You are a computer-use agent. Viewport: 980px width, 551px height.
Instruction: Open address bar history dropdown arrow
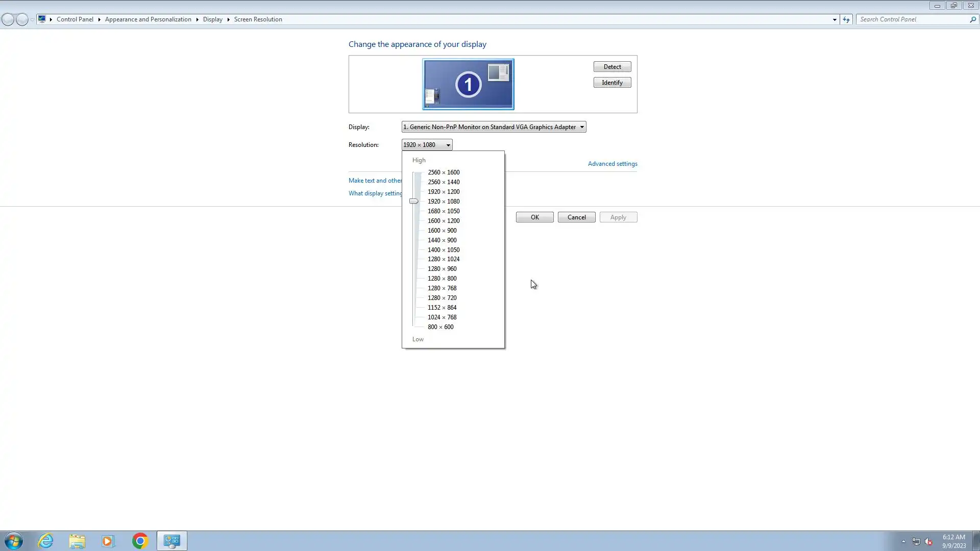pos(835,19)
